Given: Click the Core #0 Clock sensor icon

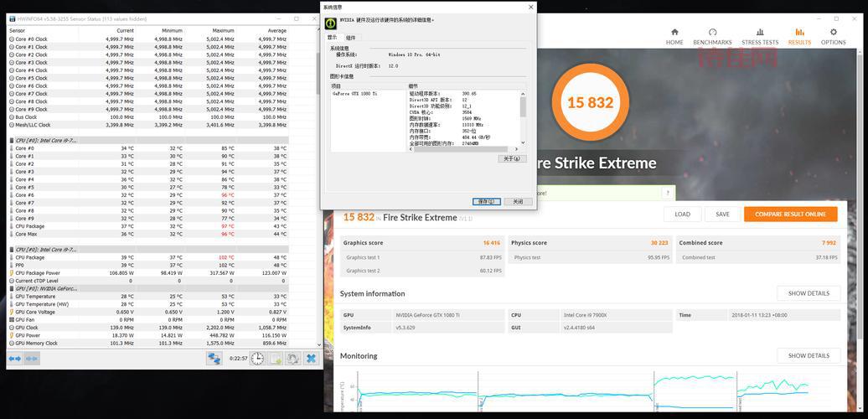Looking at the screenshot, I should coord(12,39).
